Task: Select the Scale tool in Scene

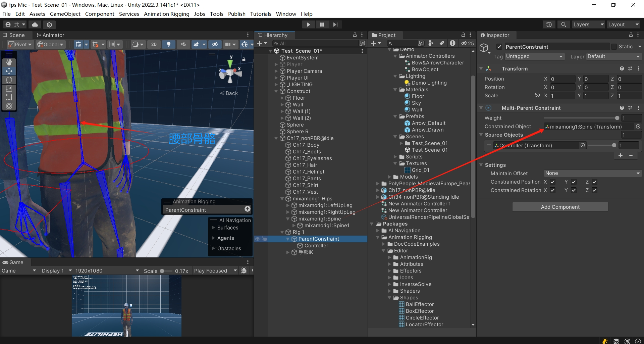Action: click(9, 89)
